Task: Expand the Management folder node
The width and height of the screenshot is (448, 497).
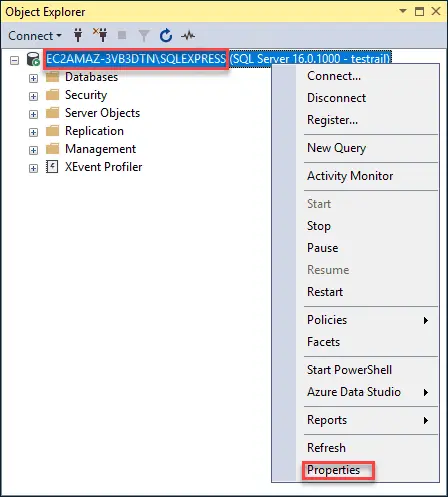Action: [33, 150]
